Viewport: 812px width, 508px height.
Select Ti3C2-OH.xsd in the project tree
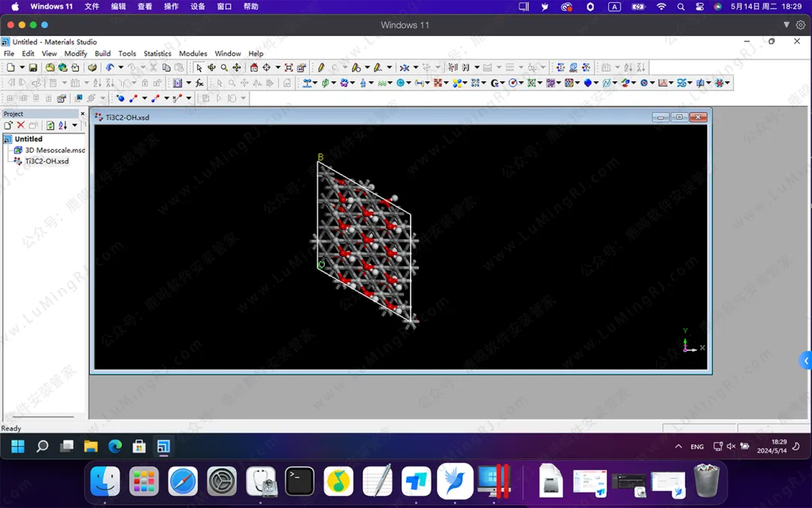[47, 161]
